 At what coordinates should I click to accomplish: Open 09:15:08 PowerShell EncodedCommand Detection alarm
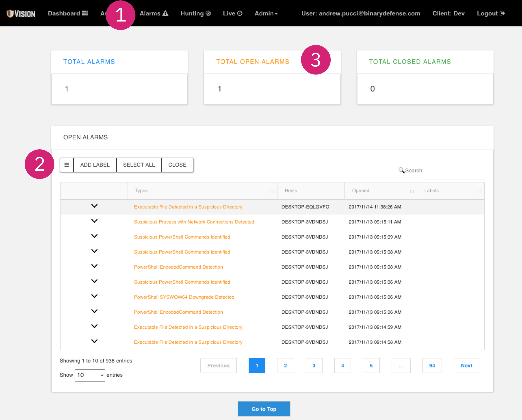178,267
